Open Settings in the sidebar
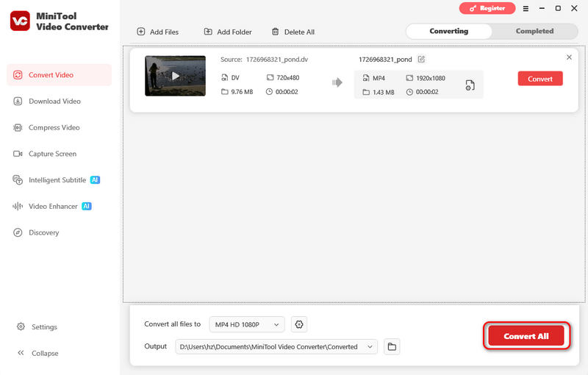This screenshot has height=375, width=588. click(x=37, y=327)
